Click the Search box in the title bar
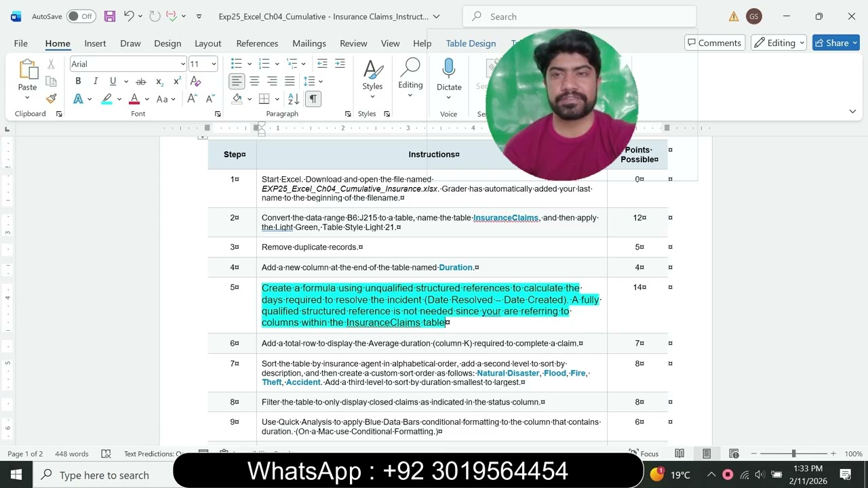This screenshot has height=488, width=868. (579, 16)
